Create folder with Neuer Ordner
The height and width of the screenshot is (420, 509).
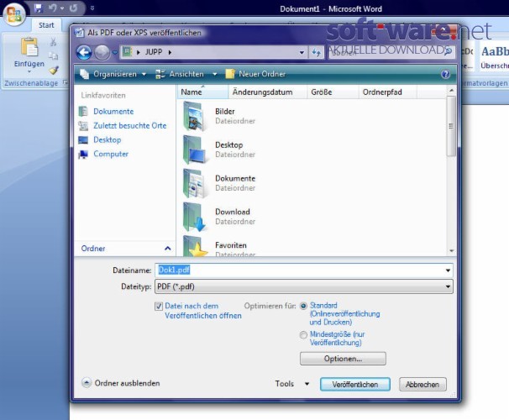256,74
